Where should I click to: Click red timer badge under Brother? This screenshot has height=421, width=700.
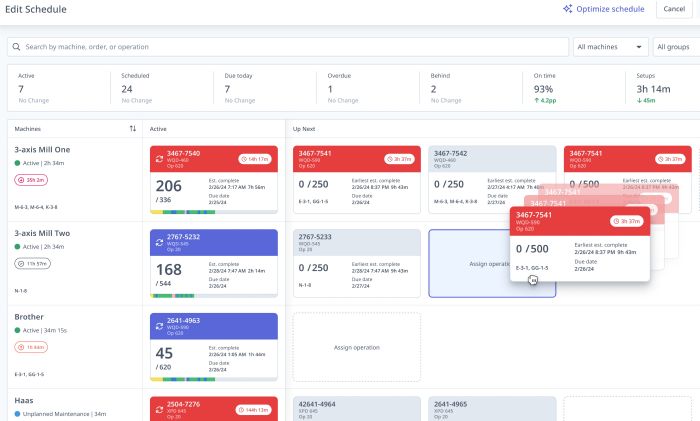click(31, 347)
